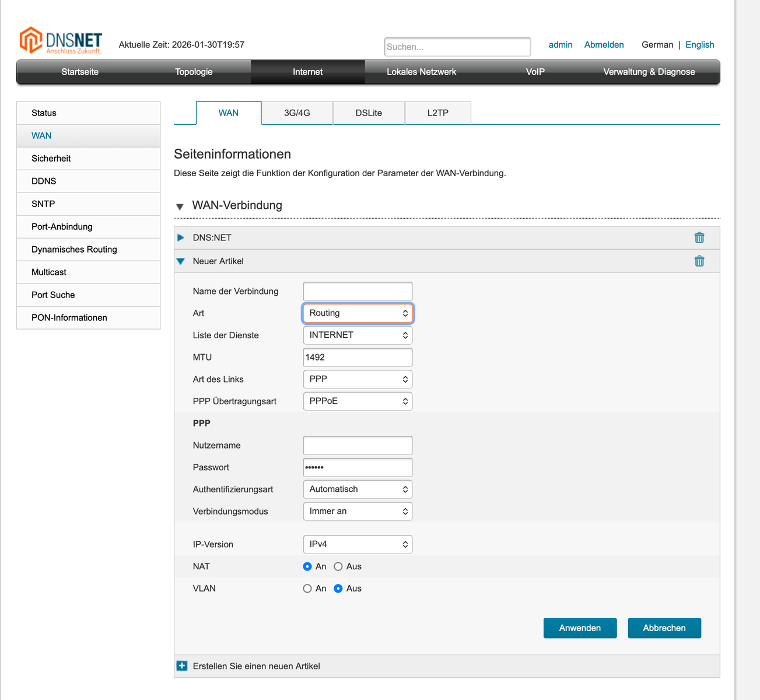Open the Art des Links dropdown
The width and height of the screenshot is (760, 700).
coord(358,379)
